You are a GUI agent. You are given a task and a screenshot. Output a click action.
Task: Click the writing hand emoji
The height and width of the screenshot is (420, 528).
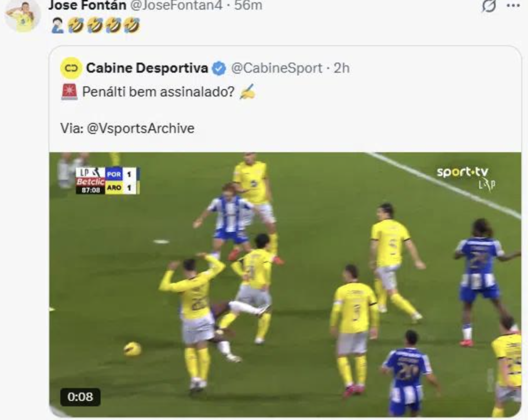[x=248, y=92]
